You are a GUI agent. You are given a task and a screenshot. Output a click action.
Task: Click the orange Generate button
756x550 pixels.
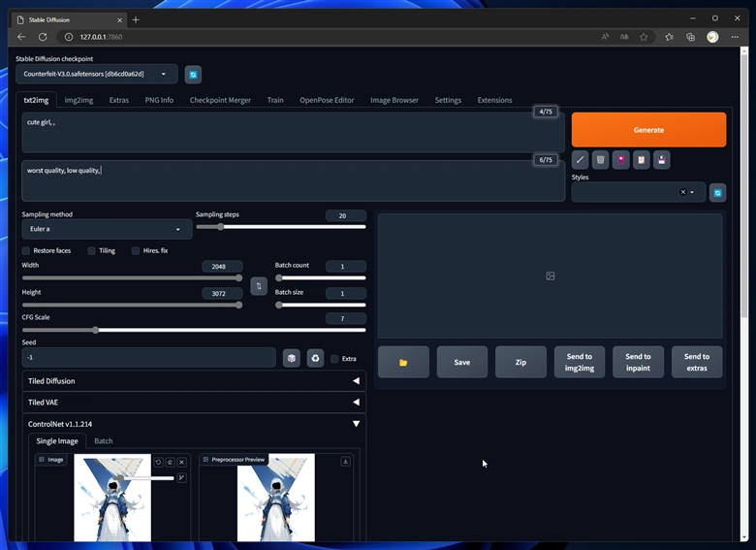pos(648,130)
